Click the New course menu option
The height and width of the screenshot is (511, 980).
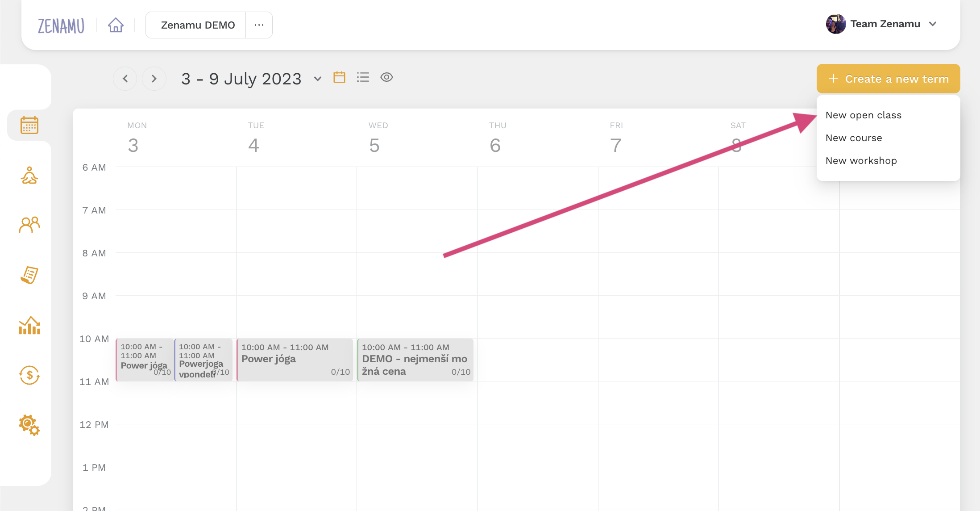pos(853,138)
